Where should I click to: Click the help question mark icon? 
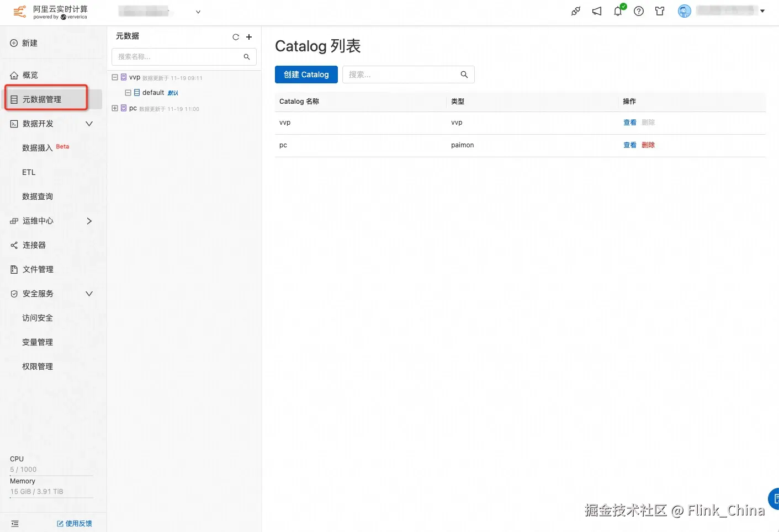639,11
